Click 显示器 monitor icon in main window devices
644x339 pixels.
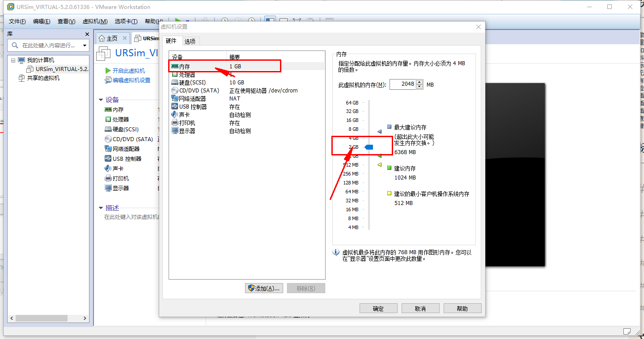108,188
